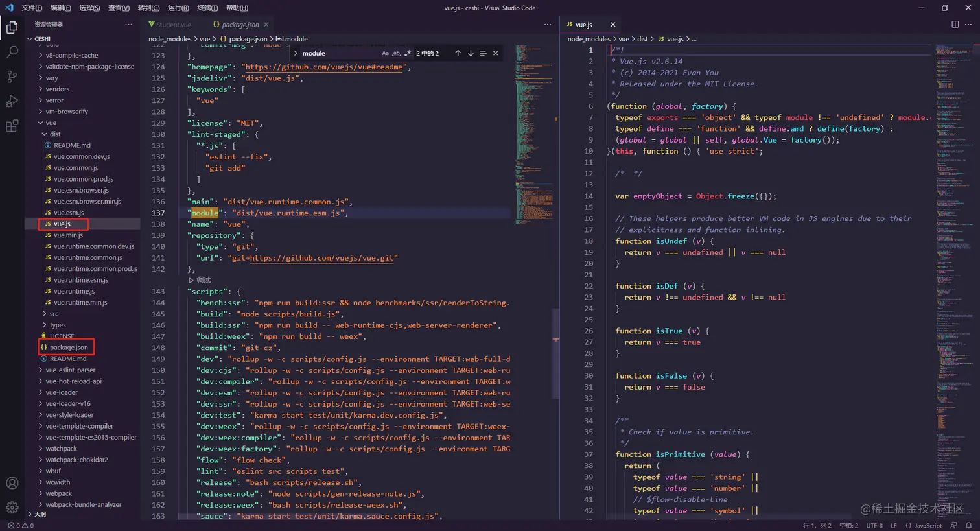This screenshot has height=531, width=980.
Task: Switch to the Student.vue tab
Action: tap(173, 25)
